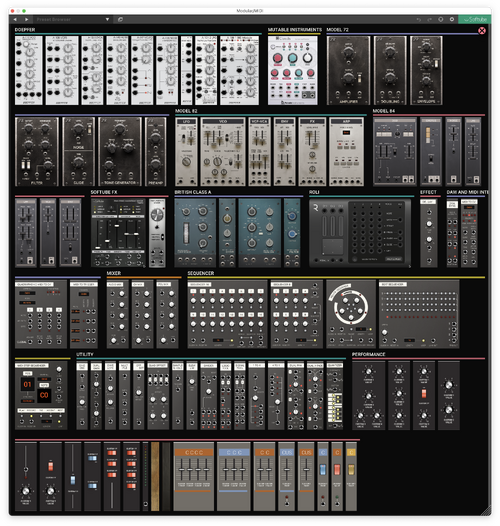The image size is (500, 526).
Task: Go to the next preset arrow
Action: tap(27, 19)
